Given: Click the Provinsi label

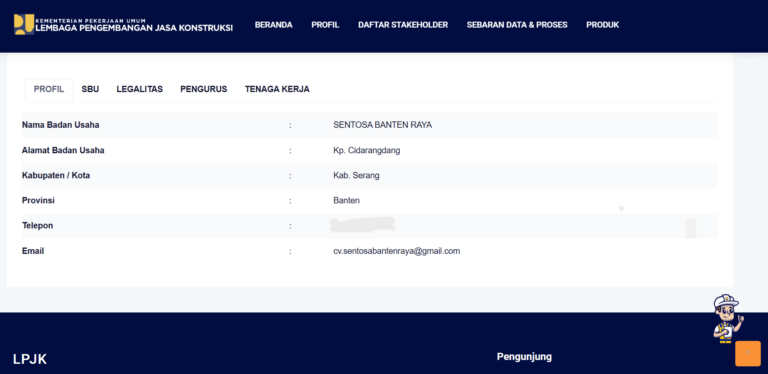Looking at the screenshot, I should coord(38,200).
